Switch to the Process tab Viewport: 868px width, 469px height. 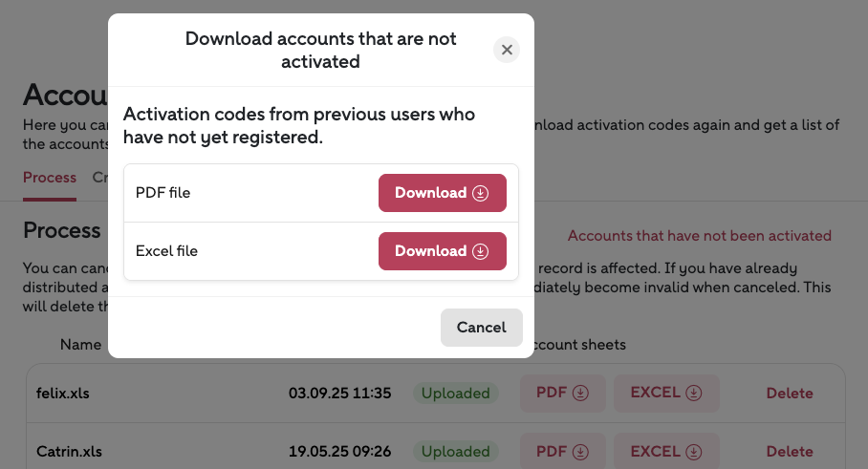point(50,178)
